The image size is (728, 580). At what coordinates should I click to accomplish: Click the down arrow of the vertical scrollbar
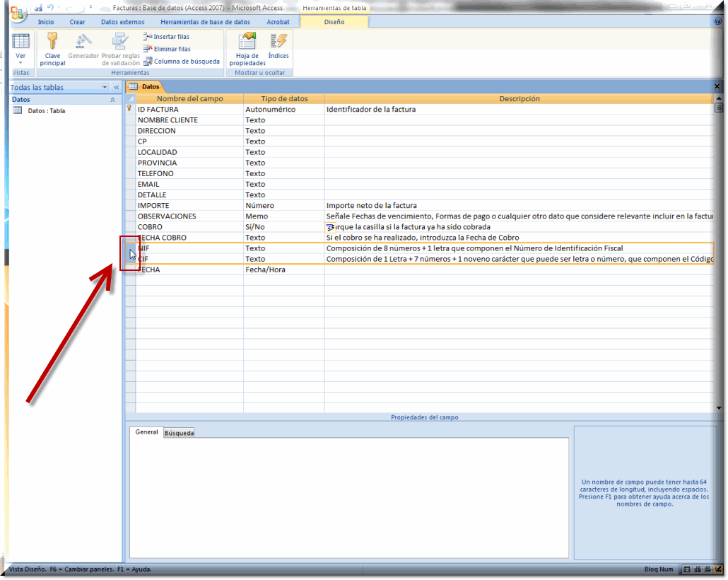[x=719, y=408]
